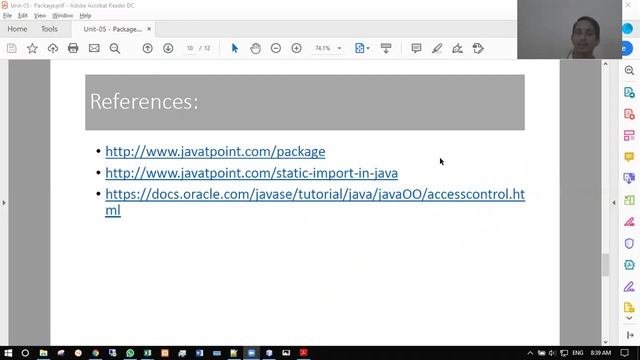Open WhatsApp from the taskbar
The height and width of the screenshot is (360, 640).
[x=130, y=353]
